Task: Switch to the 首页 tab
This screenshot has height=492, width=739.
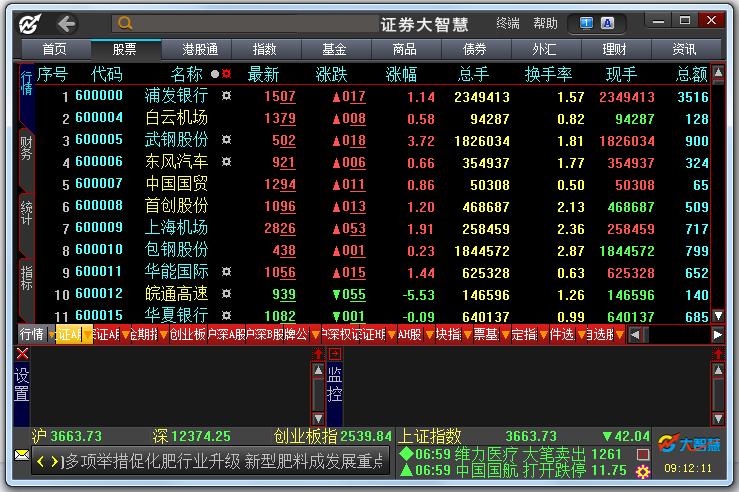Action: tap(55, 49)
